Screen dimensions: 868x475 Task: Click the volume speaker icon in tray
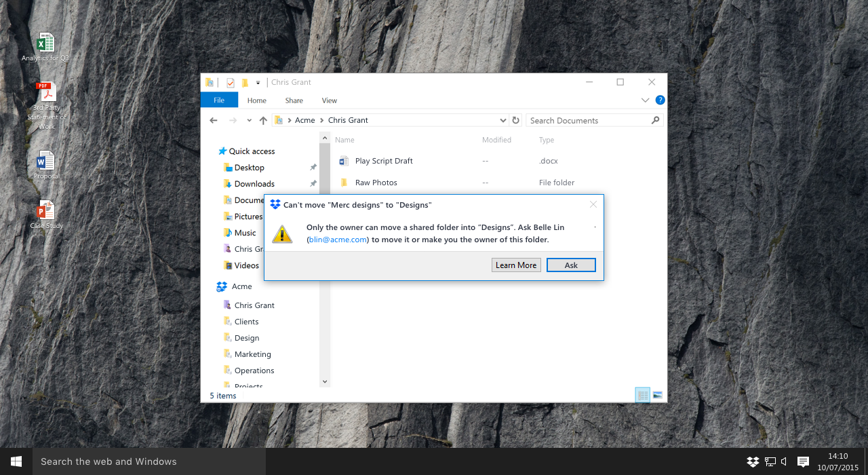click(784, 461)
